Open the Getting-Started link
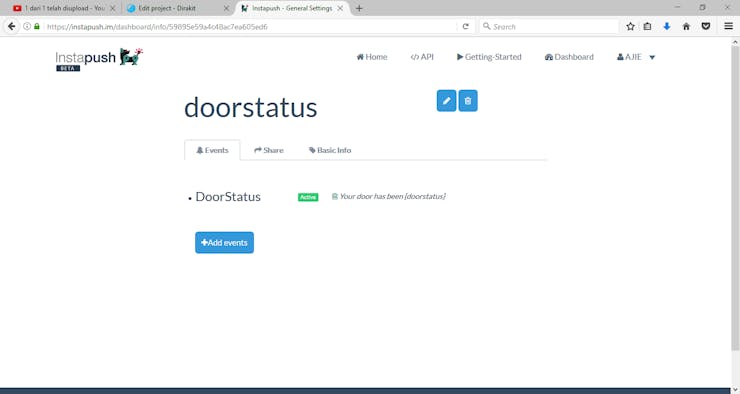740x394 pixels. (x=489, y=57)
